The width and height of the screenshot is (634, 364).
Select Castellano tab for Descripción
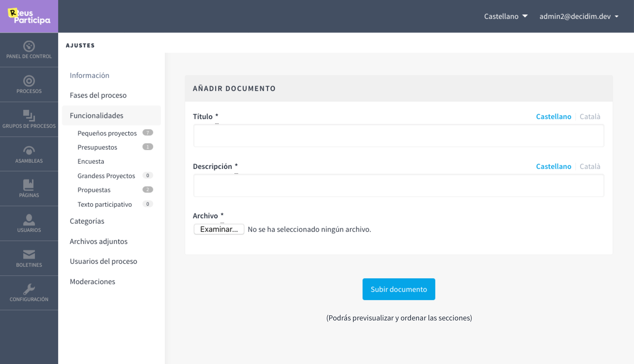tap(554, 166)
